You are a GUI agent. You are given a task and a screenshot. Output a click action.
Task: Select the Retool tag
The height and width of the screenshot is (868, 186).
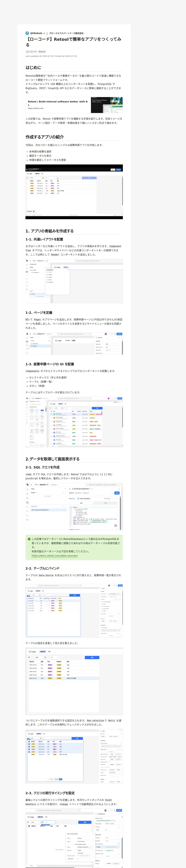click(42, 52)
